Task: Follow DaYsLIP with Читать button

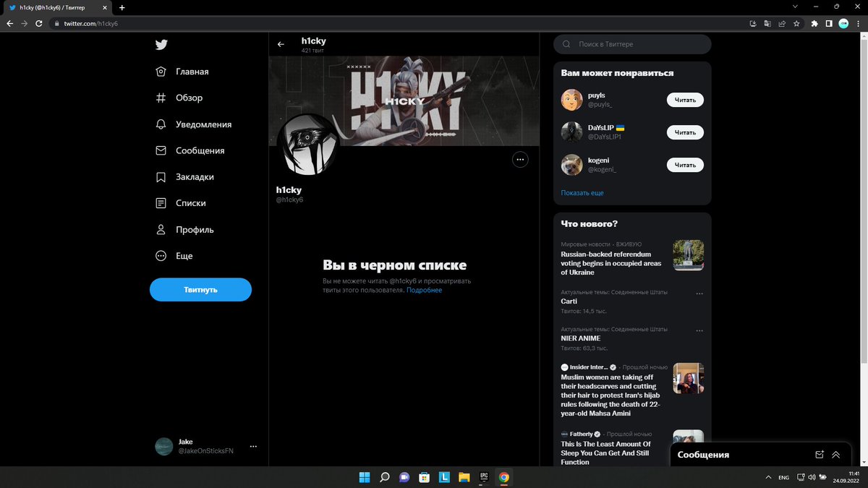Action: [x=685, y=132]
